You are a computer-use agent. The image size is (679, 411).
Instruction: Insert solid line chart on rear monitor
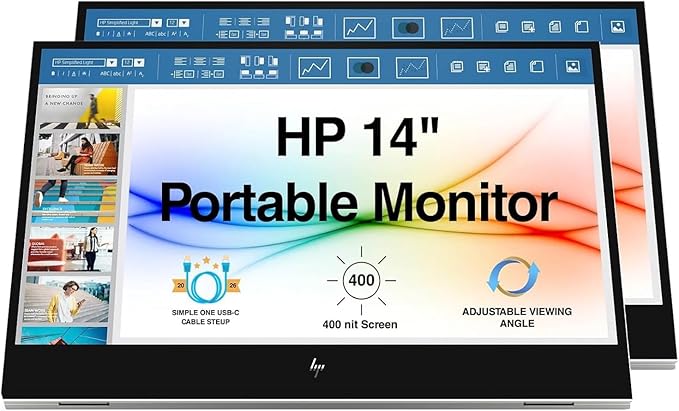tap(359, 28)
